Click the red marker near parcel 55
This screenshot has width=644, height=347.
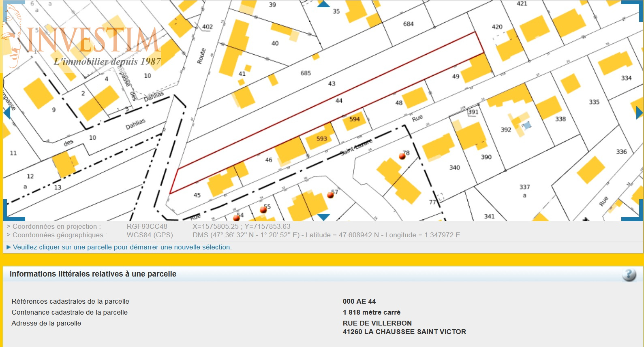tap(263, 210)
